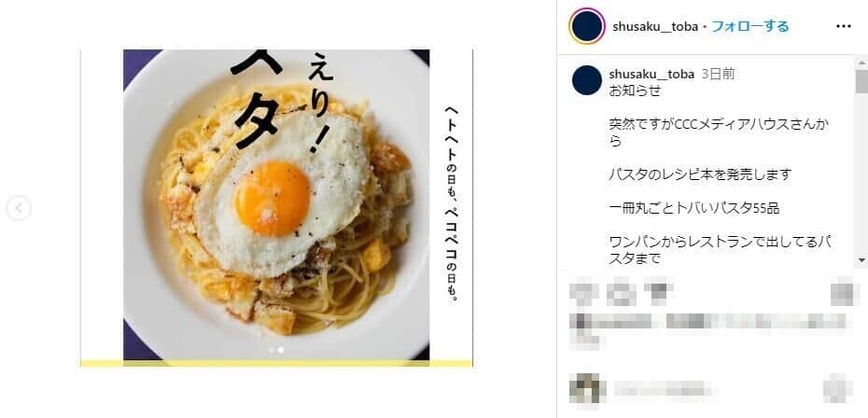Image resolution: width=868 pixels, height=418 pixels.
Task: Click the caption panel scrollbar thumb
Action: (x=861, y=81)
